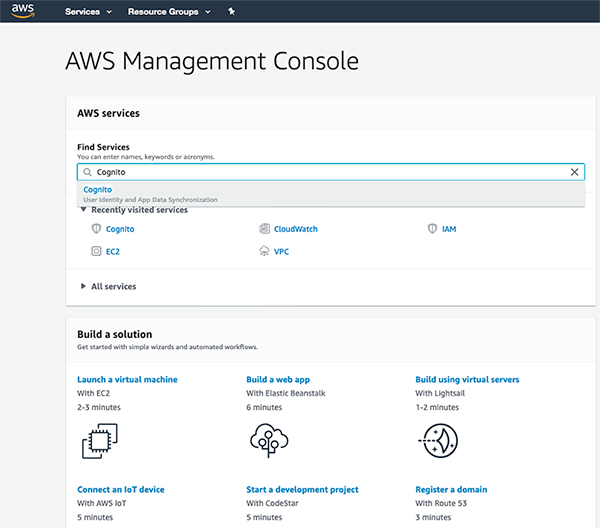Open Start a development project link
Screen dimensions: 600x528
302,490
